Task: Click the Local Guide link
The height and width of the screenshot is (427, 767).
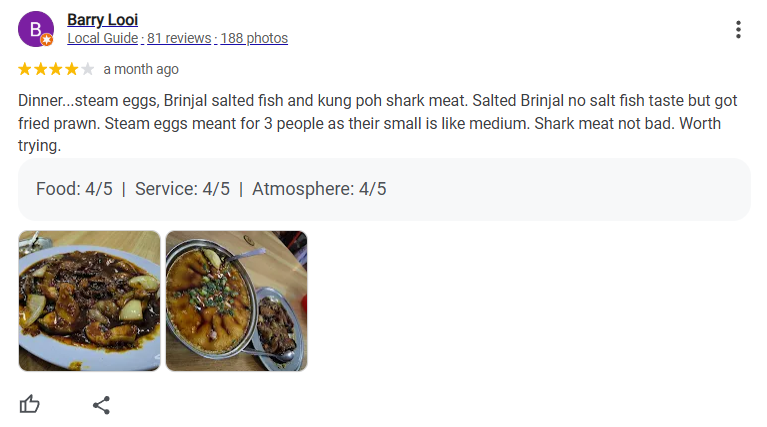Action: pyautogui.click(x=103, y=38)
